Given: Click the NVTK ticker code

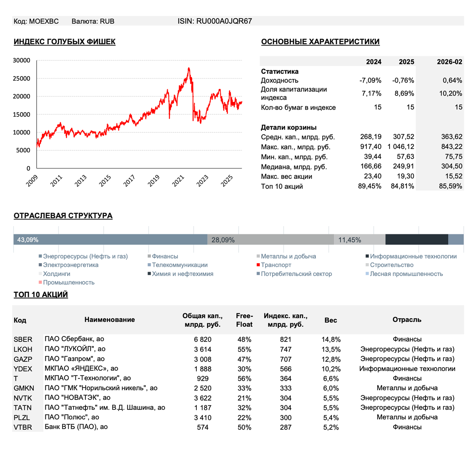Looking at the screenshot, I should pos(23,398).
